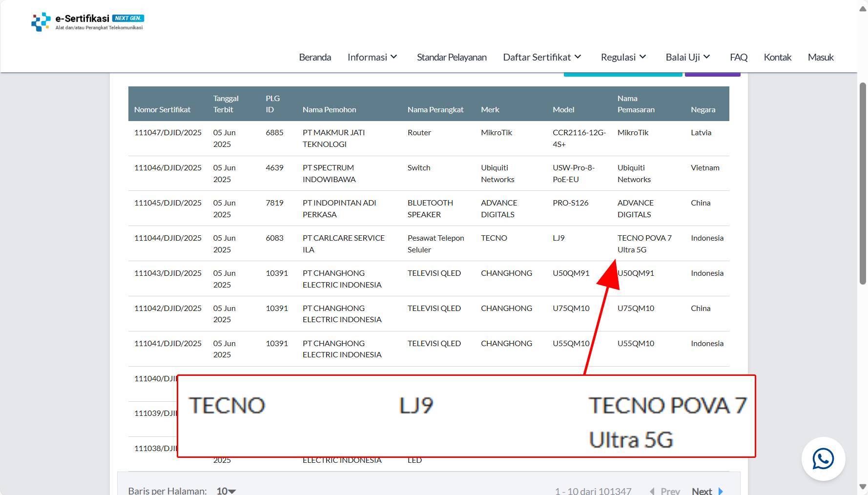Go to Beranda page
Screen dimensions: 868x495
click(x=315, y=57)
